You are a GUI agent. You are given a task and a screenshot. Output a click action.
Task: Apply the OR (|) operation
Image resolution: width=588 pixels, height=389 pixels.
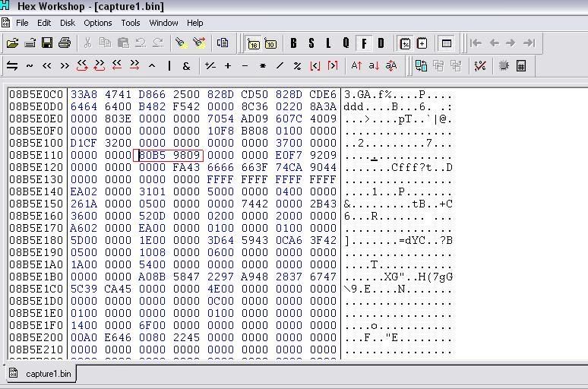pyautogui.click(x=169, y=66)
